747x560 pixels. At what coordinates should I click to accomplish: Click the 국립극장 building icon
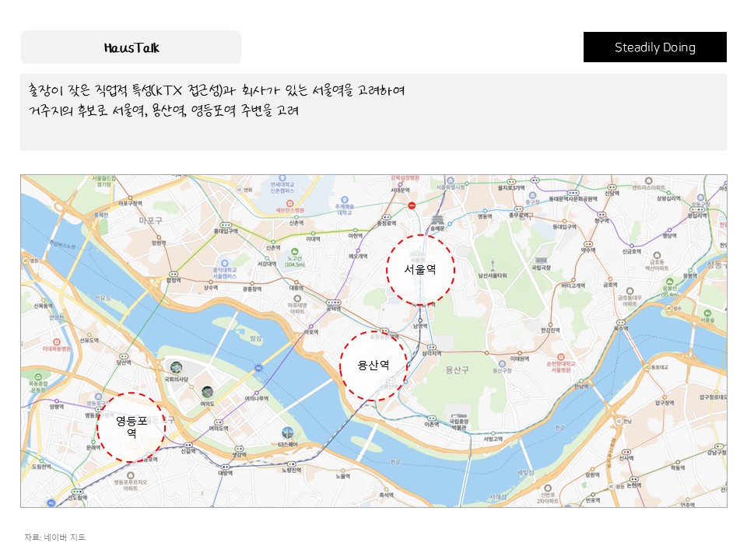[x=541, y=261]
